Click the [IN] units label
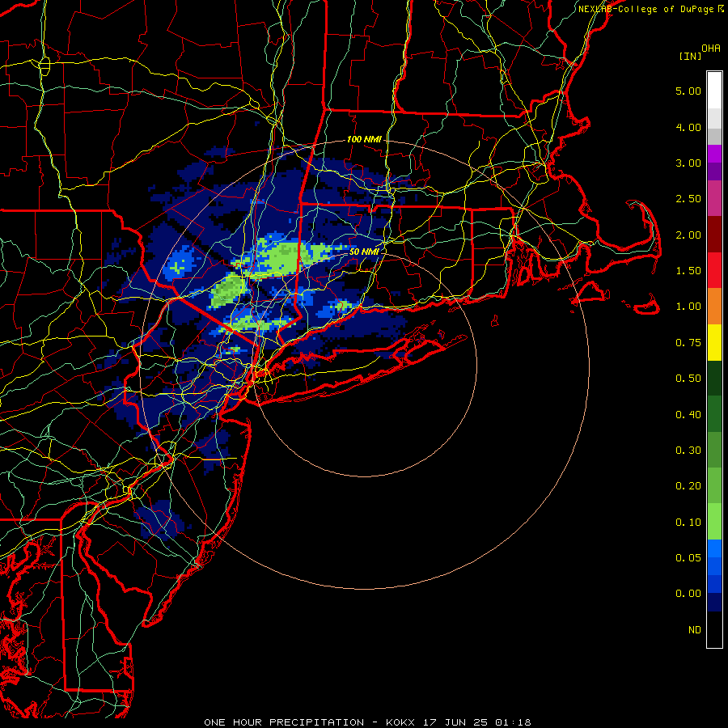This screenshot has height=728, width=728. pos(690,56)
